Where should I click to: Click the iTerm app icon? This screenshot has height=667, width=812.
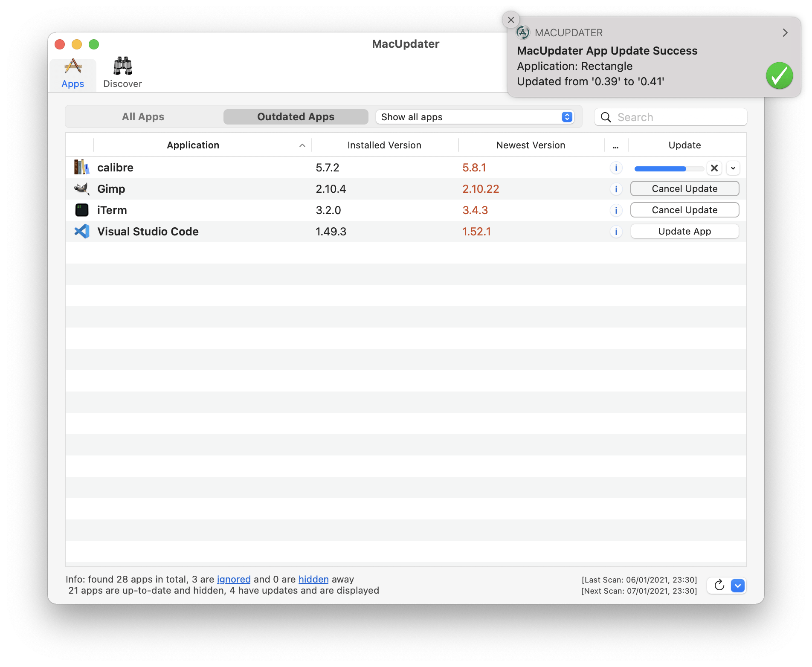click(81, 210)
